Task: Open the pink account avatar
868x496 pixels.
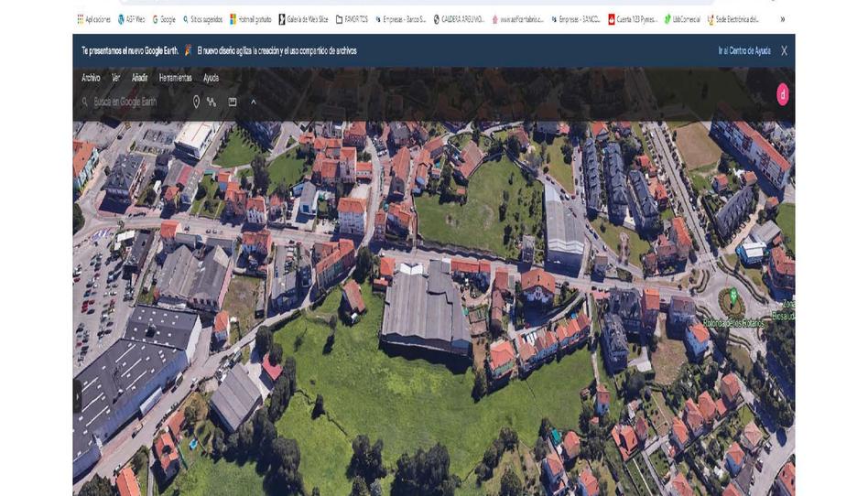Action: click(783, 94)
